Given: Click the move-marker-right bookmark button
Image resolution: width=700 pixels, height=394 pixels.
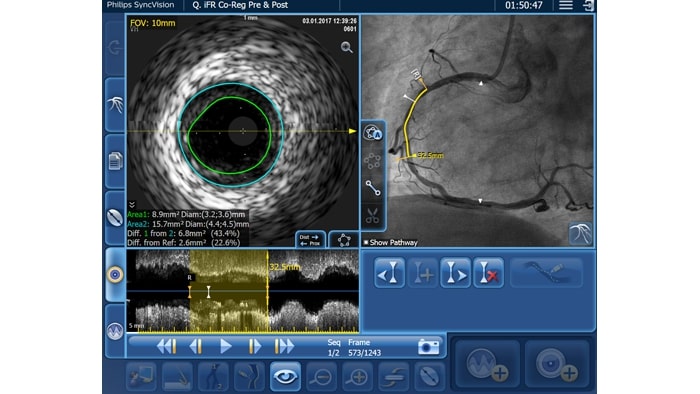Looking at the screenshot, I should point(455,272).
